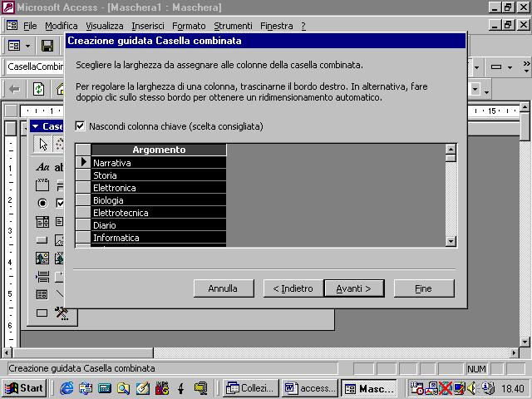
Task: Open the Strumenti menu
Action: pyautogui.click(x=233, y=26)
